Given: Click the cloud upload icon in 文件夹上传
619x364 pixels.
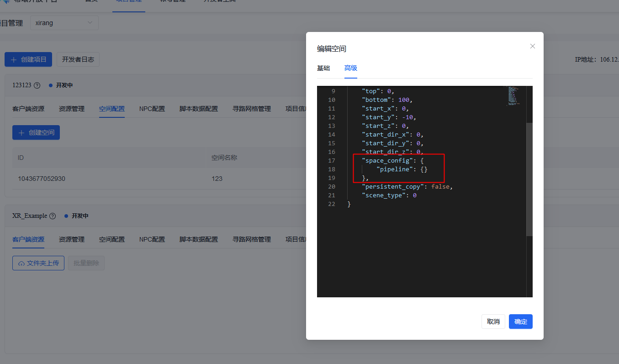Looking at the screenshot, I should tap(21, 264).
